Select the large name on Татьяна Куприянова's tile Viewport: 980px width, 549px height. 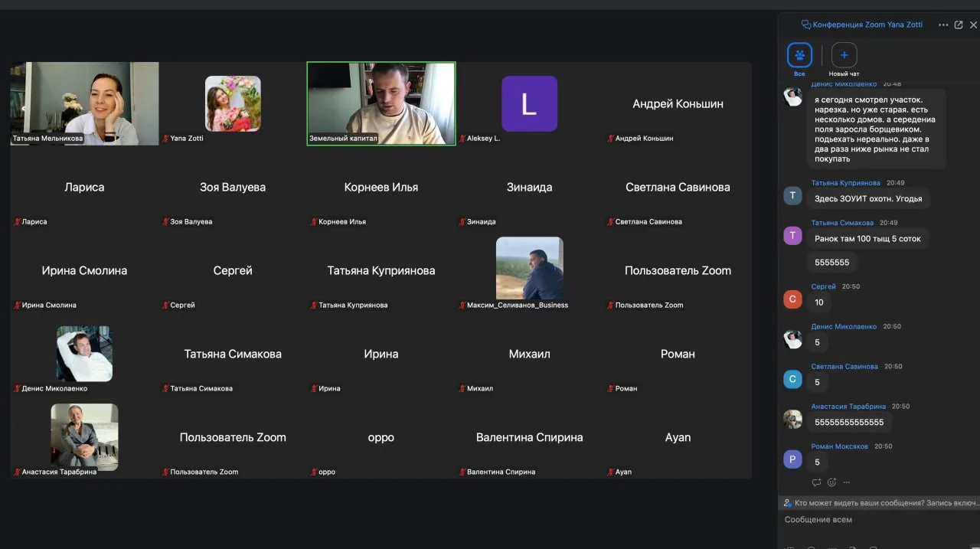click(x=381, y=270)
